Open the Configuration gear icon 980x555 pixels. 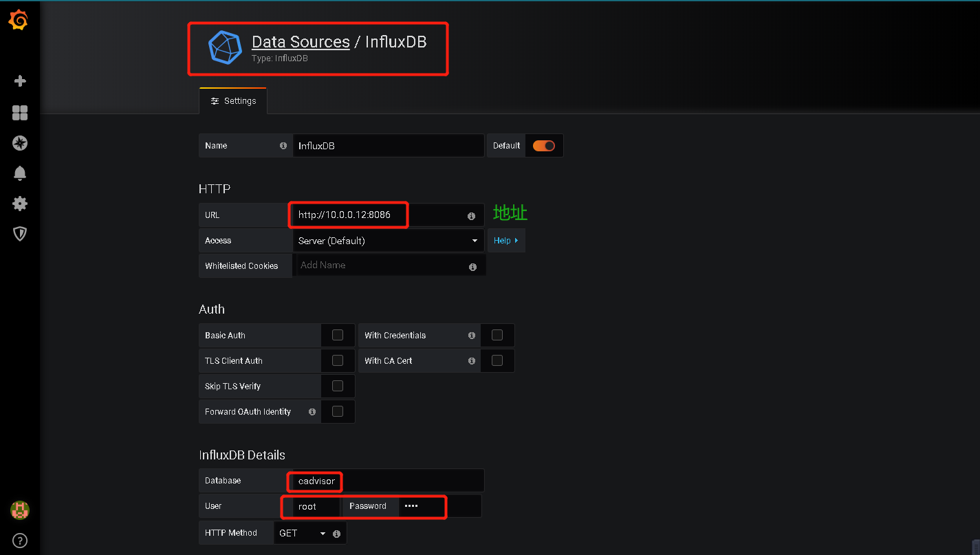[x=20, y=204]
